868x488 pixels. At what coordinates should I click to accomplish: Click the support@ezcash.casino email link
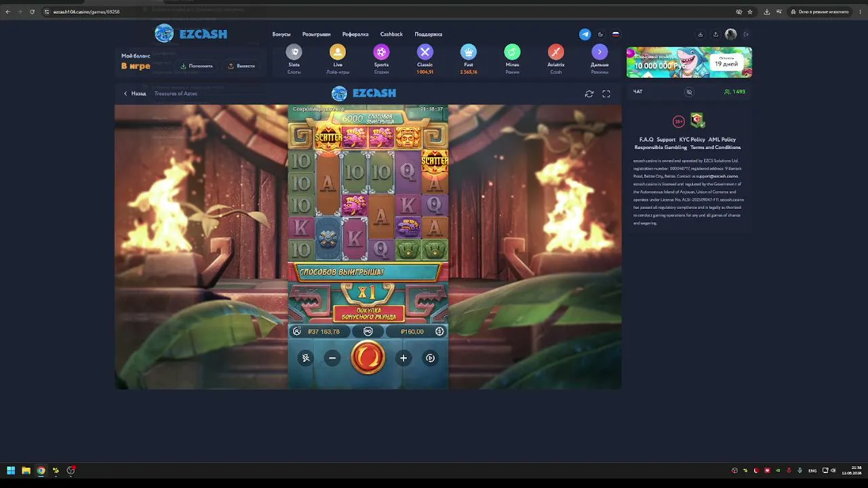click(717, 176)
